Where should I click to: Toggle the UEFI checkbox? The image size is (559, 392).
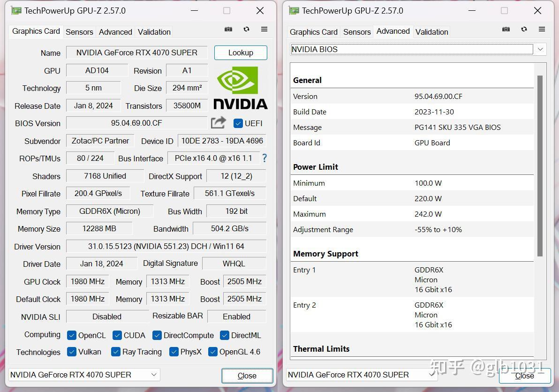click(239, 123)
